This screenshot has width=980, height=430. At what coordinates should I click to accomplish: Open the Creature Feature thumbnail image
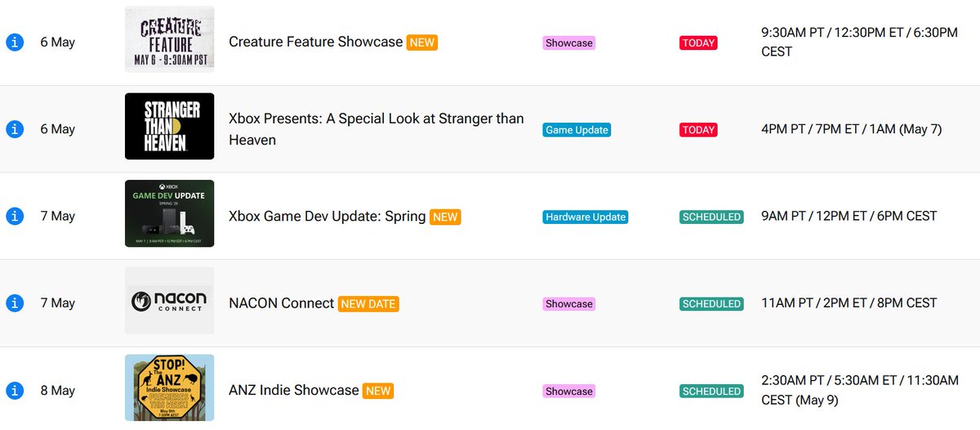coord(170,39)
